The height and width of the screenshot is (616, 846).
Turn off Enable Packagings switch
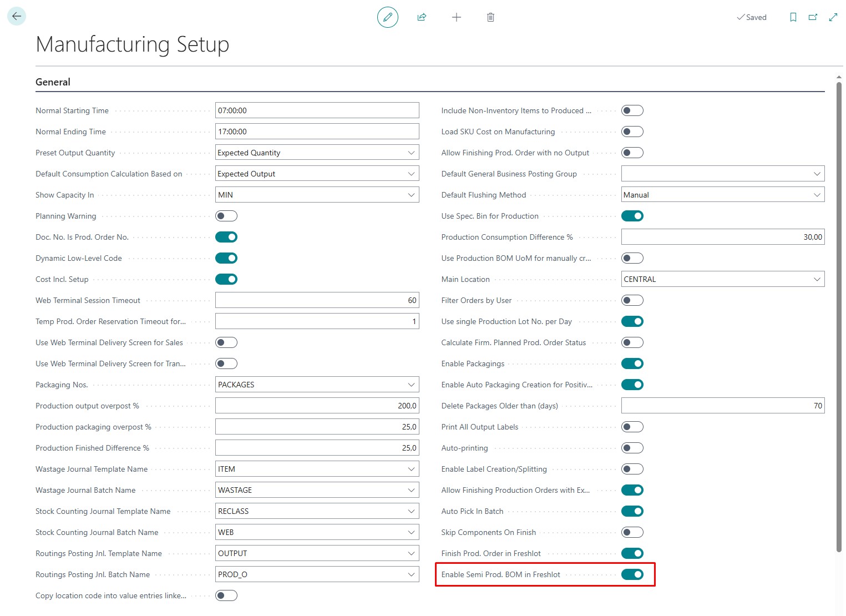[632, 363]
